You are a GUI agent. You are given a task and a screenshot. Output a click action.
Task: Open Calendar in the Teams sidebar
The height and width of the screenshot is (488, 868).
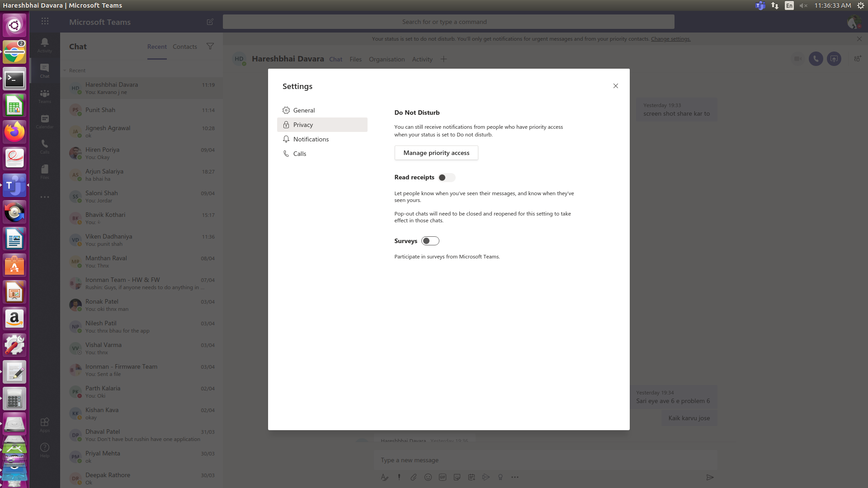click(x=44, y=121)
